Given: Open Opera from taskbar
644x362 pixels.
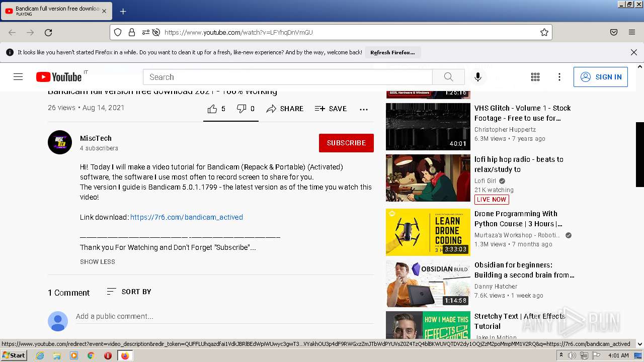Looking at the screenshot, I should click(108, 355).
